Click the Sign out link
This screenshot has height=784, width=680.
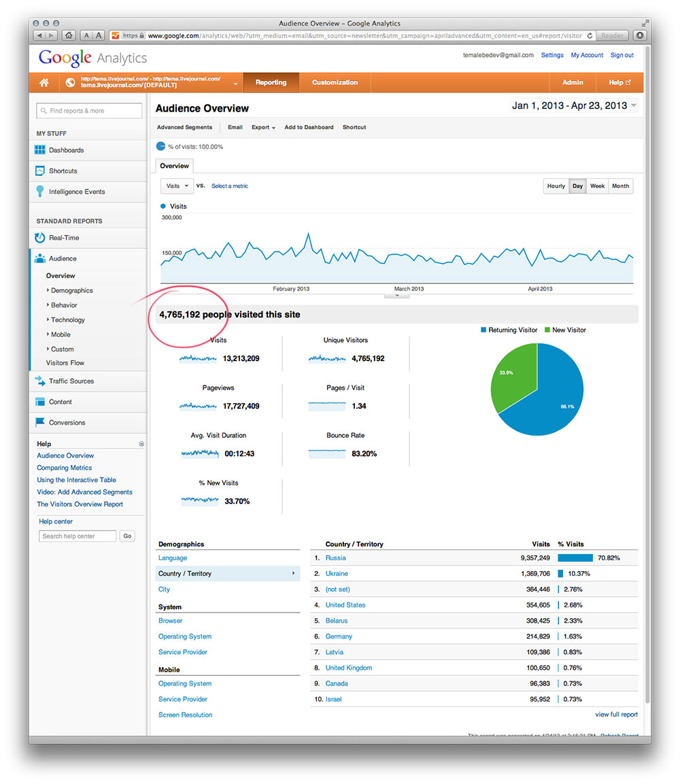pos(622,55)
